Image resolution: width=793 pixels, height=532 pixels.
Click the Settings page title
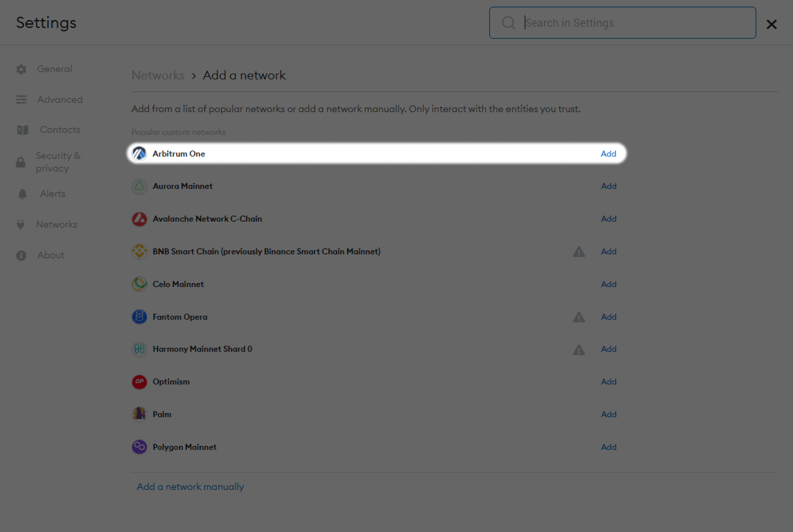point(46,23)
